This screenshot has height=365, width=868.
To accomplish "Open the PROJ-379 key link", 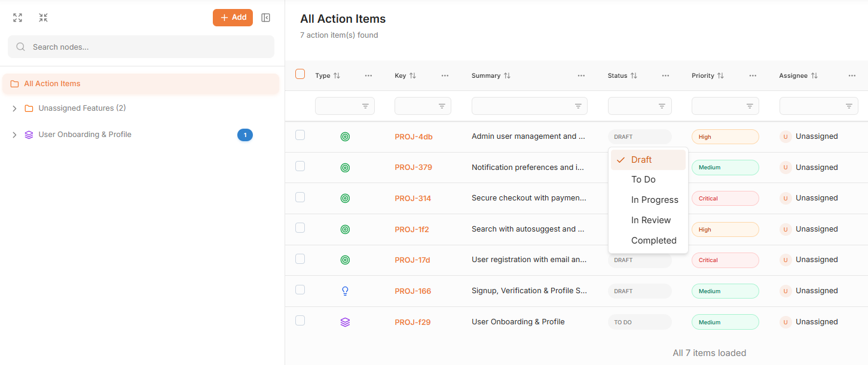I will point(413,168).
